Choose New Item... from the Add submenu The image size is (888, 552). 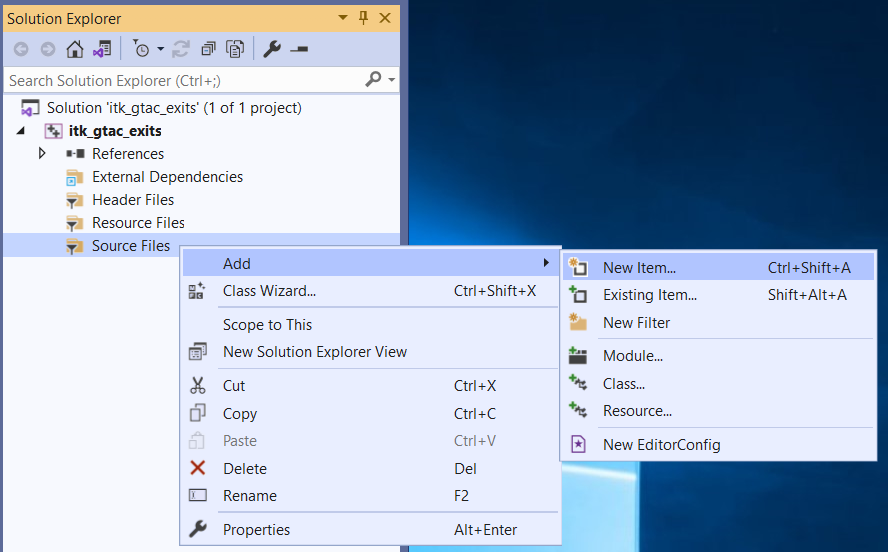pos(639,267)
